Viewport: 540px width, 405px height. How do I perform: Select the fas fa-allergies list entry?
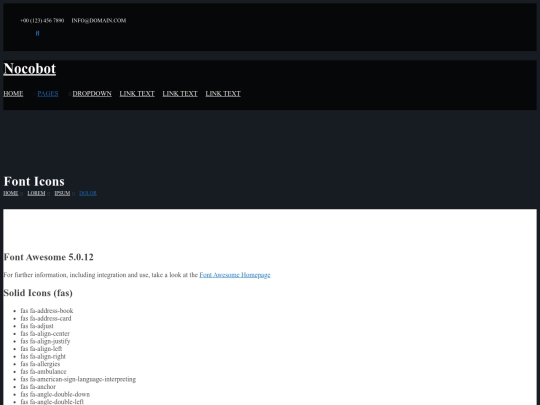pos(40,364)
